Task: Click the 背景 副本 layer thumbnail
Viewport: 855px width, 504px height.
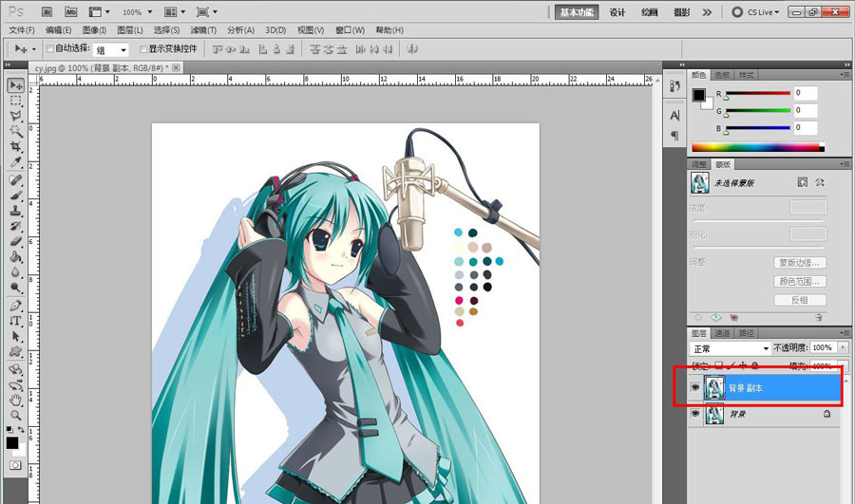Action: [x=714, y=387]
